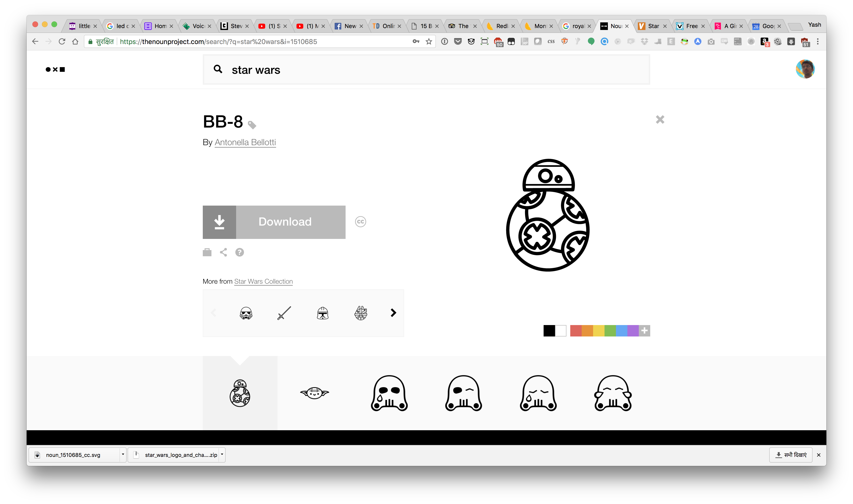Open the Star Wars Collection link

coord(263,281)
